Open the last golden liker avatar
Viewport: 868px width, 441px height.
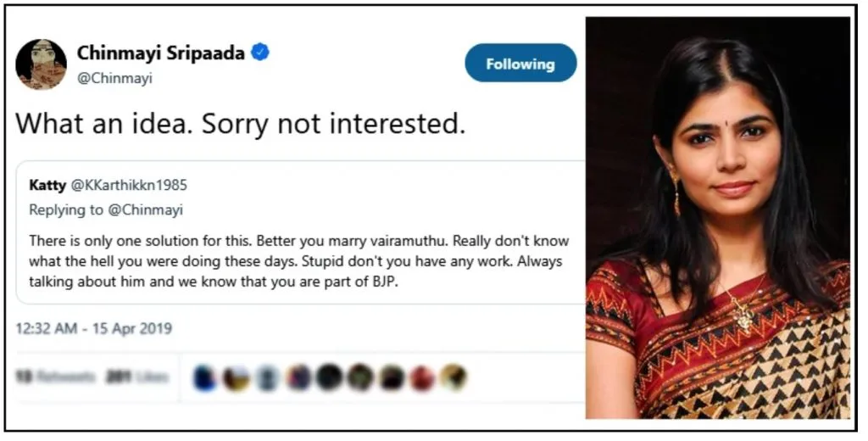[x=453, y=377]
